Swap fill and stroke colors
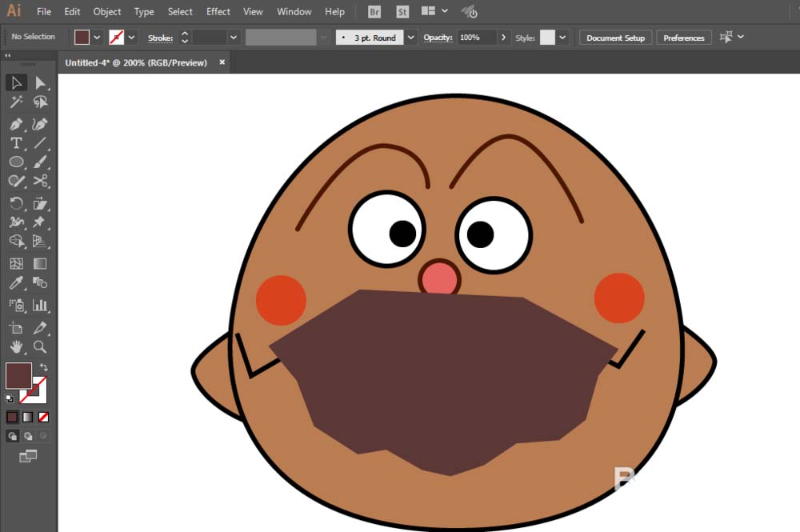The width and height of the screenshot is (800, 532). [x=44, y=367]
